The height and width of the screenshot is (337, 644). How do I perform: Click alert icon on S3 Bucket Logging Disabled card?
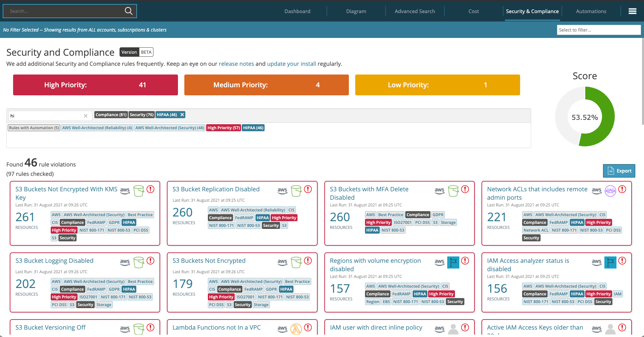coord(151,261)
